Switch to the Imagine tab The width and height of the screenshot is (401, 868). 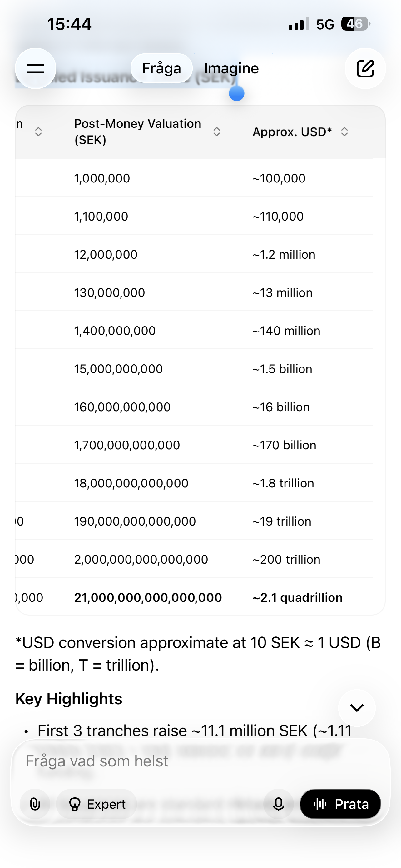click(x=231, y=68)
